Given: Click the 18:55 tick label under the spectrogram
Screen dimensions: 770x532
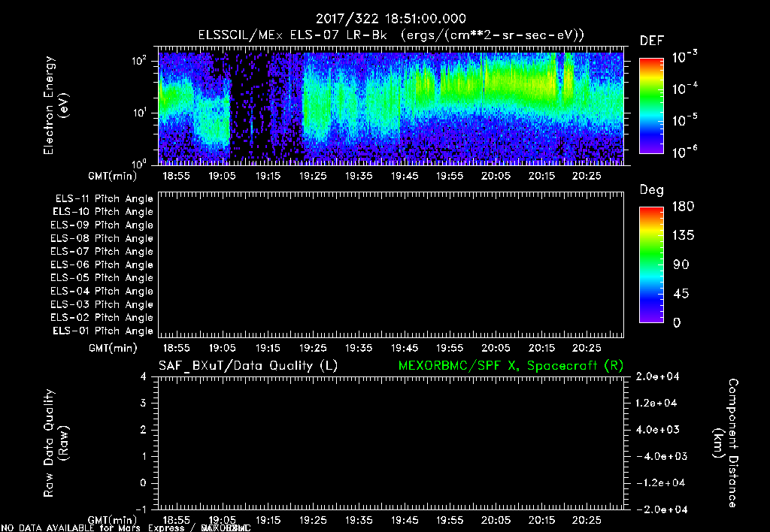Looking at the screenshot, I should (x=176, y=176).
